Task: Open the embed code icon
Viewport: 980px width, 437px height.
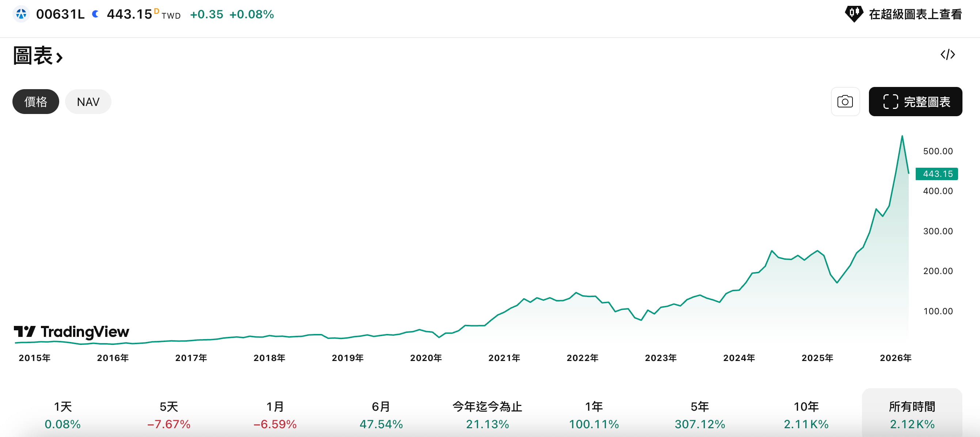Action: [x=948, y=54]
